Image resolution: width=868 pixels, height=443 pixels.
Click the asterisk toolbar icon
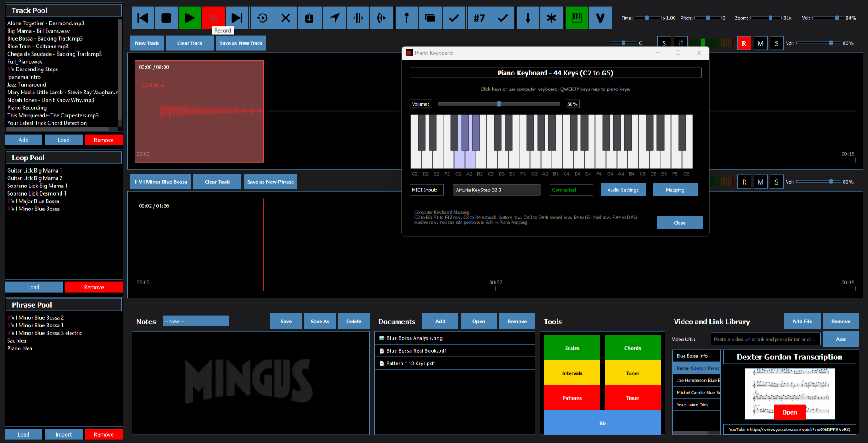552,18
